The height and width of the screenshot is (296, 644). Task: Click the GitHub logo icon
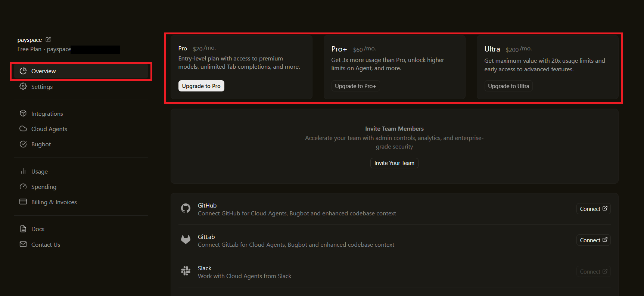point(186,208)
